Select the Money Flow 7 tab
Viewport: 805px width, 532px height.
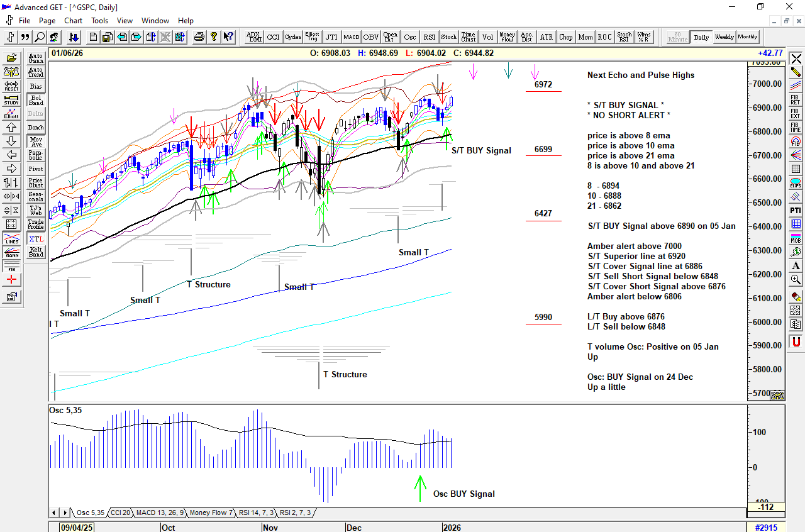coord(211,513)
